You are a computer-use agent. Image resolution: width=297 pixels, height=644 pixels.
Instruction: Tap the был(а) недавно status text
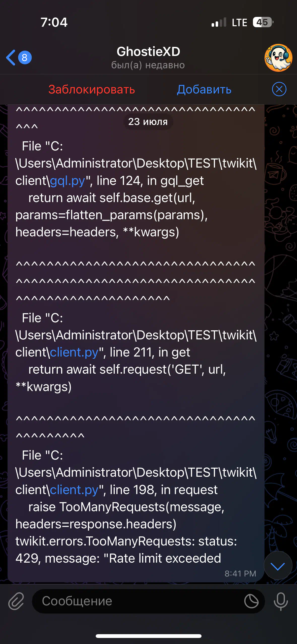[148, 65]
